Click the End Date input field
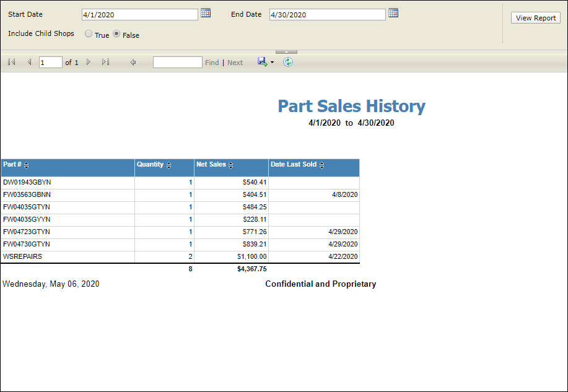Image resolution: width=568 pixels, height=392 pixels. pyautogui.click(x=328, y=14)
